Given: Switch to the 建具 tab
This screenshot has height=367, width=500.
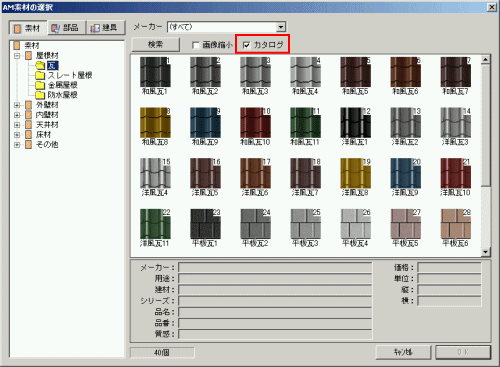Looking at the screenshot, I should [x=106, y=28].
